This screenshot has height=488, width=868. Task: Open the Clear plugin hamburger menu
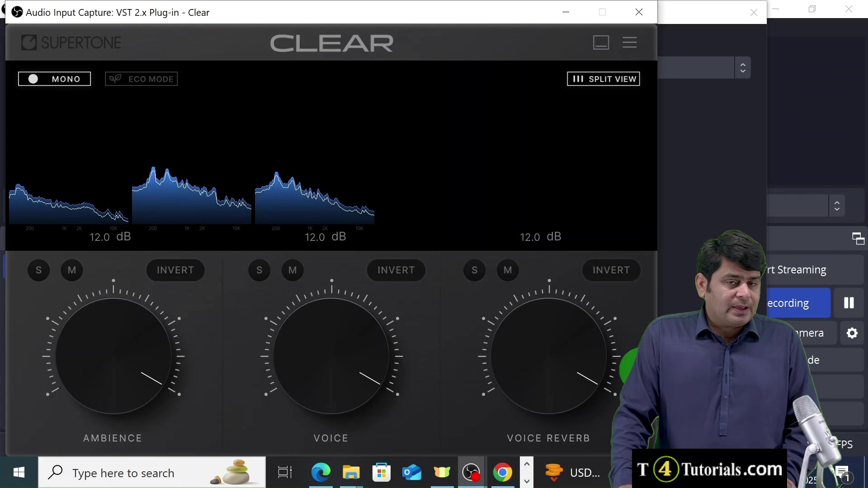629,42
